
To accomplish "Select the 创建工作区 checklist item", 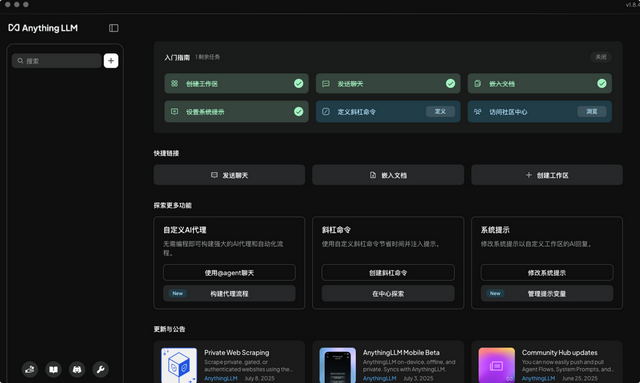I will click(236, 83).
